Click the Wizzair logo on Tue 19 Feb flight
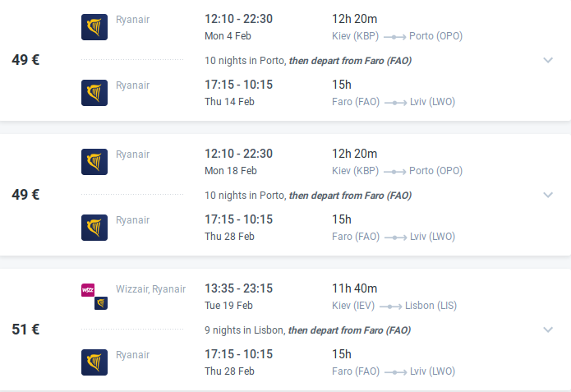This screenshot has height=392, width=571. tap(88, 290)
